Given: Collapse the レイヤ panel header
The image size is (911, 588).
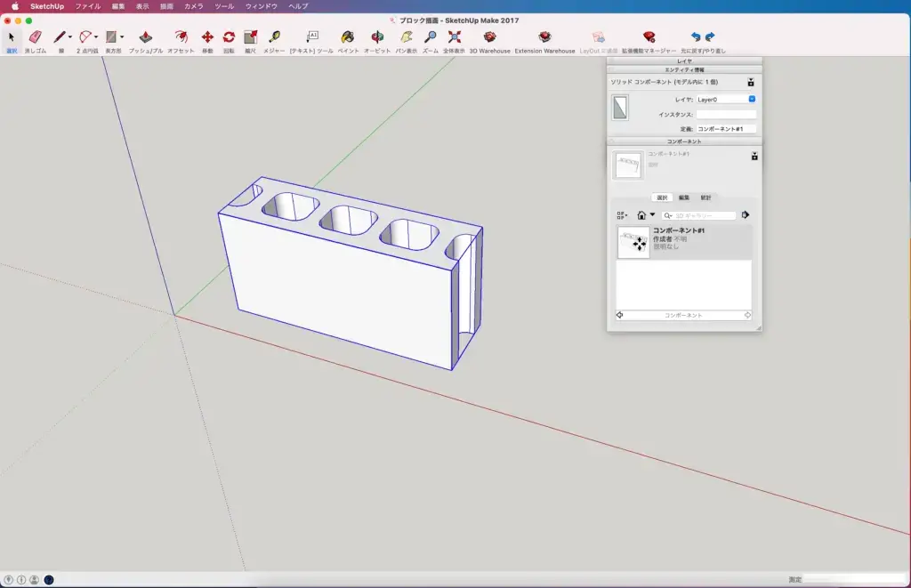Looking at the screenshot, I should click(x=684, y=61).
